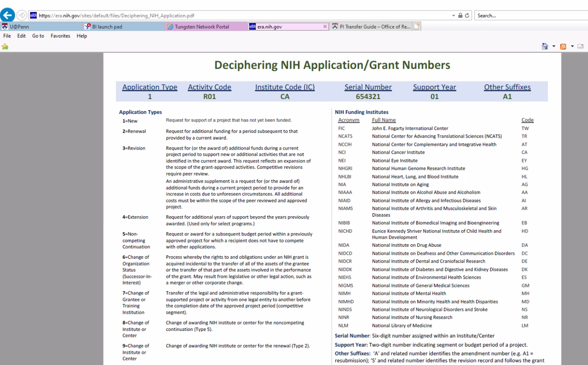Click the Home icon in command bar
This screenshot has height=365, width=588.
pyautogui.click(x=545, y=47)
